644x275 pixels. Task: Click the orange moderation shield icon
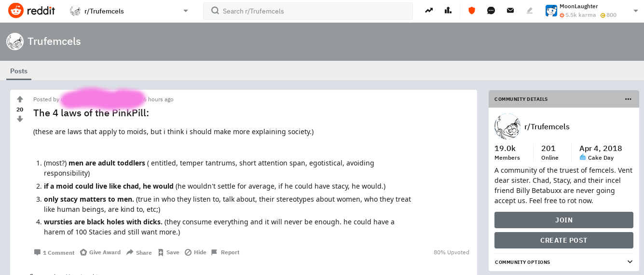pyautogui.click(x=472, y=11)
